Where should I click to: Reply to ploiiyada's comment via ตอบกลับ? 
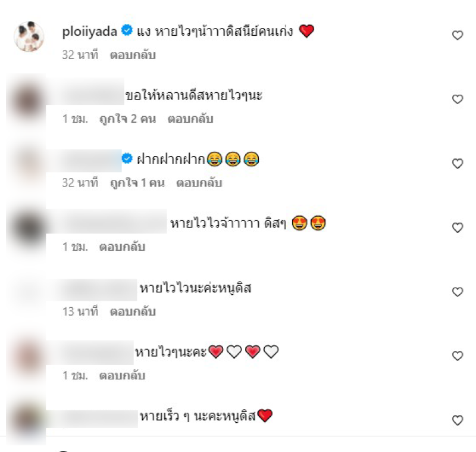pyautogui.click(x=133, y=55)
